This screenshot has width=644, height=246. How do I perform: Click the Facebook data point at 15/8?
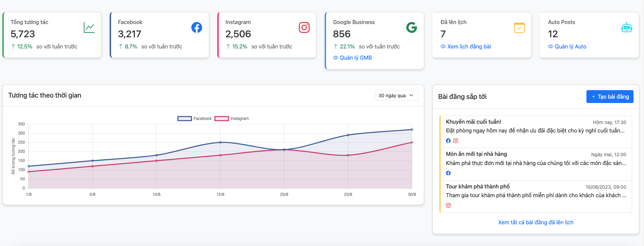(220, 142)
